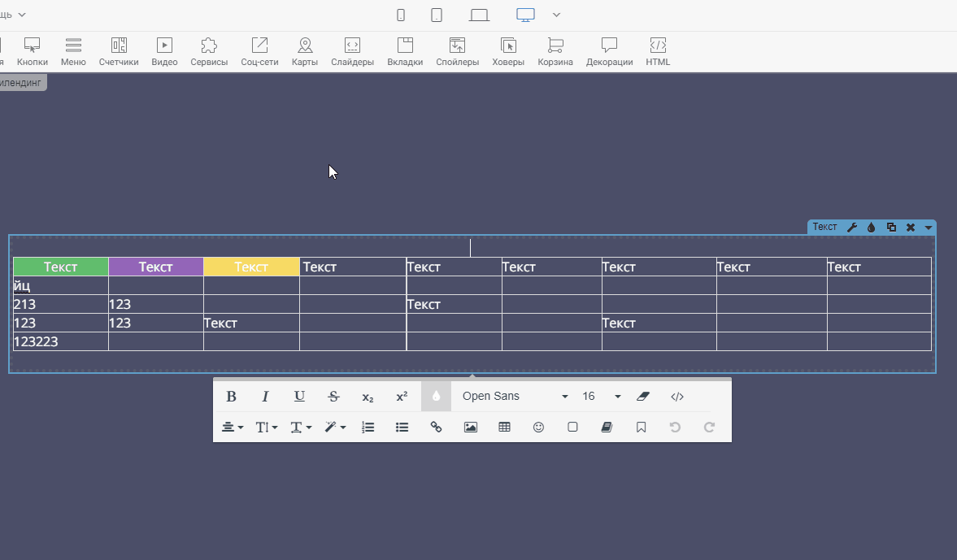Image resolution: width=957 pixels, height=560 pixels.
Task: Toggle italic formatting
Action: point(265,397)
